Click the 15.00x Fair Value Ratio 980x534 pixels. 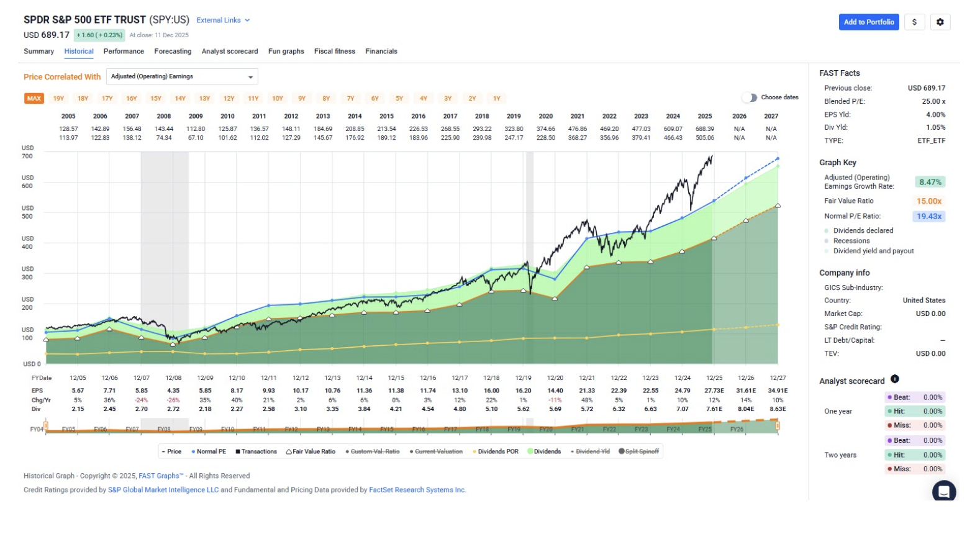929,201
